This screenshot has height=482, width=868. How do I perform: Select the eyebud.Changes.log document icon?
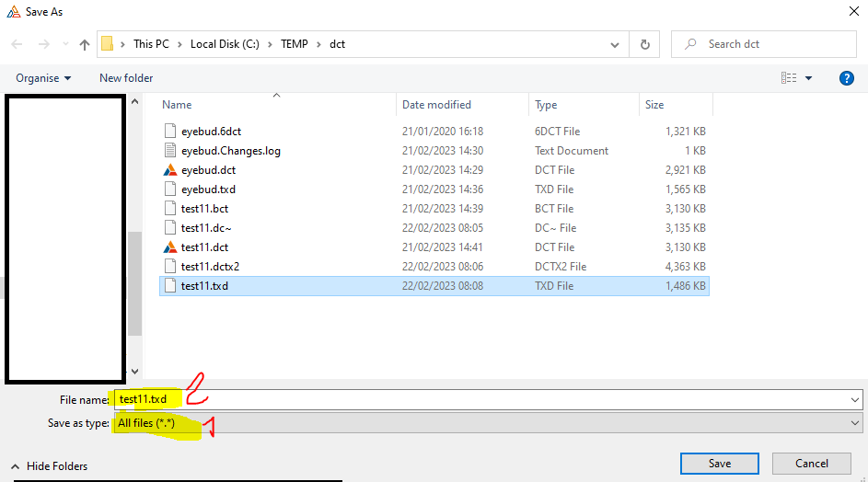tap(169, 151)
